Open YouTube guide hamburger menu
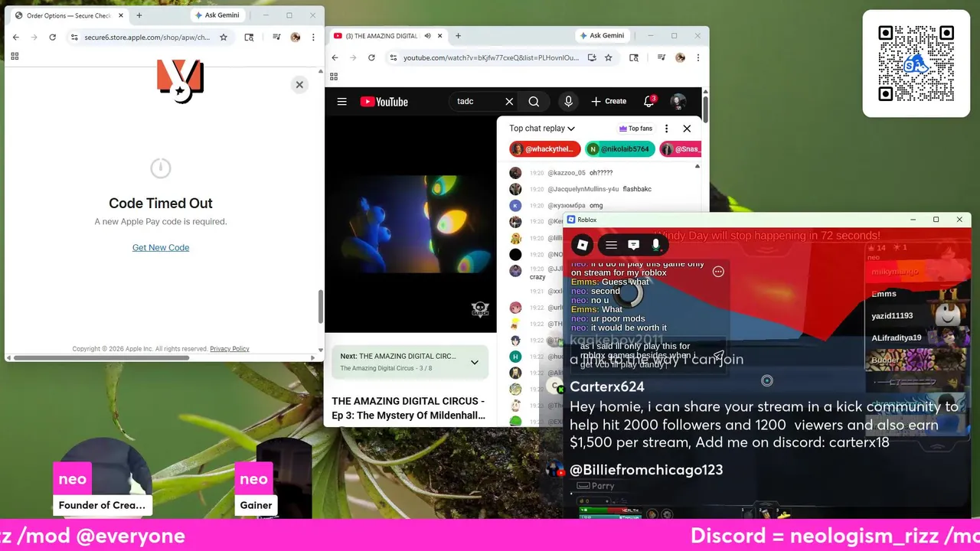The width and height of the screenshot is (980, 551). [x=341, y=101]
